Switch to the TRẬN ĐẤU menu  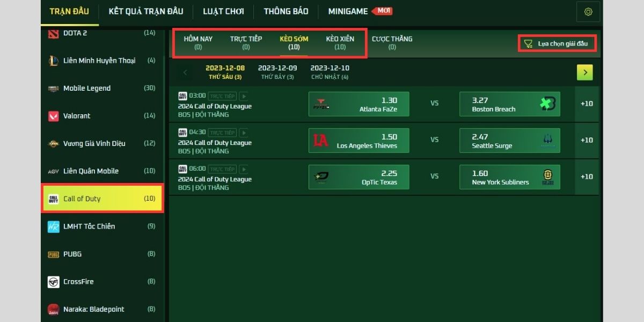[x=69, y=11]
